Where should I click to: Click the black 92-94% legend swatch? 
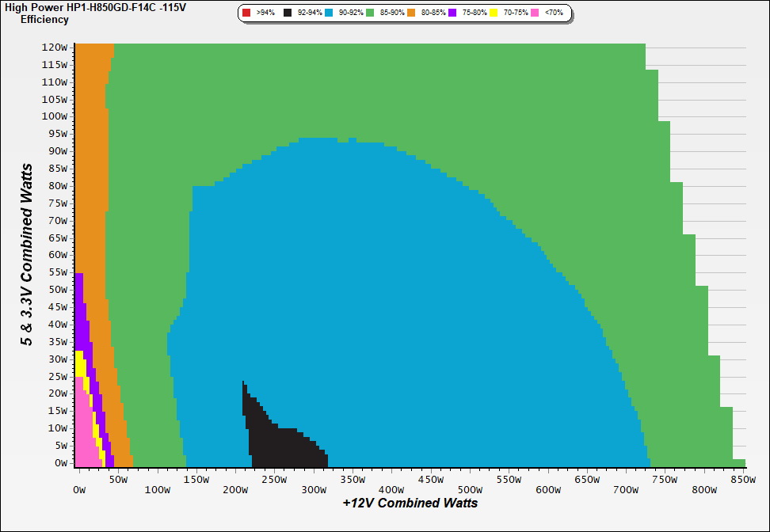click(288, 13)
